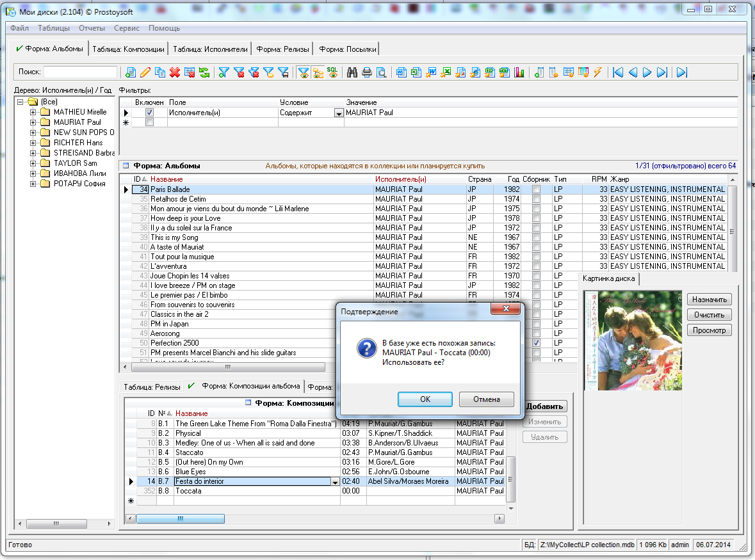Click the green refresh arrows icon
The height and width of the screenshot is (560, 755).
(x=204, y=72)
